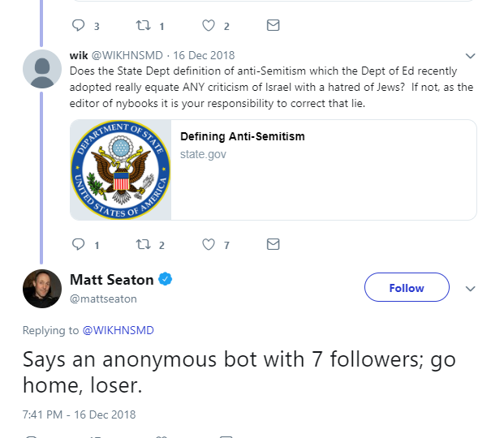Click the '16 Dec 2018' date on wik's tweet
This screenshot has height=438, width=504.
[x=203, y=56]
